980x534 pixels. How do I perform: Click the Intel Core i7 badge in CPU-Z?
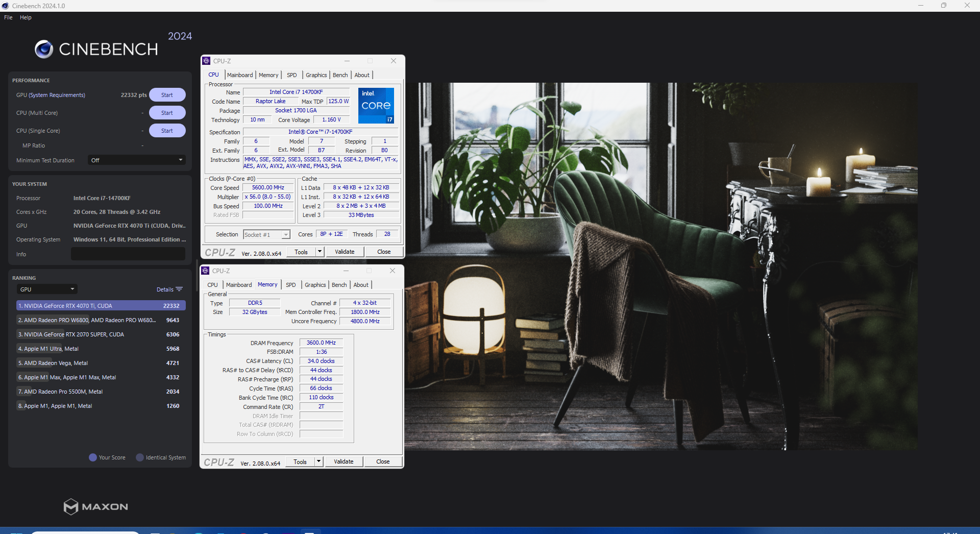tap(376, 106)
